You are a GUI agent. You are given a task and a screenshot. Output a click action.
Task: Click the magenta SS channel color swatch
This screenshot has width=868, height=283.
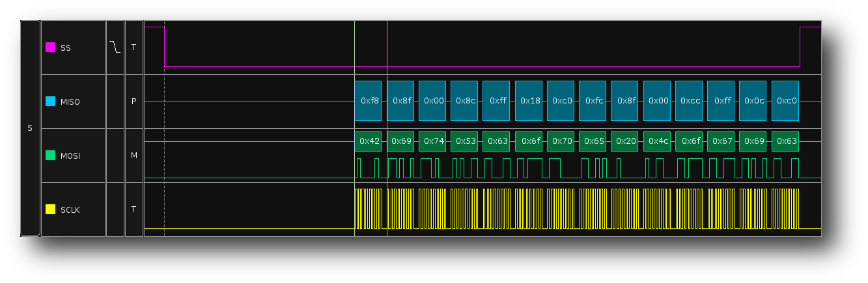50,47
